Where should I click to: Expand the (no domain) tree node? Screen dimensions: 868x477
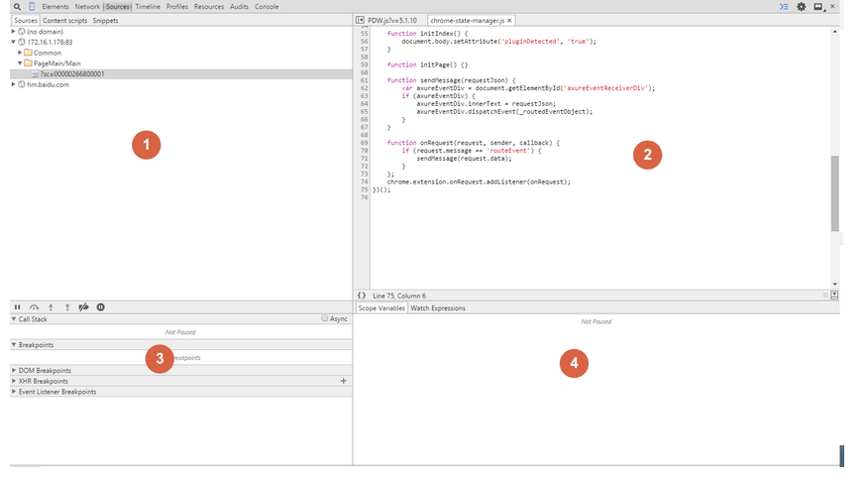pyautogui.click(x=13, y=32)
